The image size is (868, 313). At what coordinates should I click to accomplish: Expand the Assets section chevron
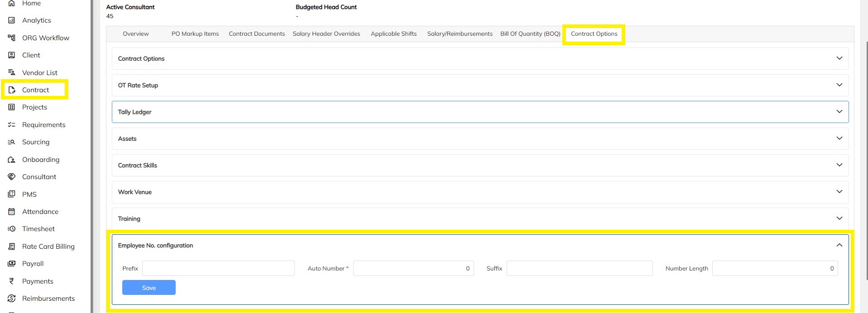tap(839, 138)
